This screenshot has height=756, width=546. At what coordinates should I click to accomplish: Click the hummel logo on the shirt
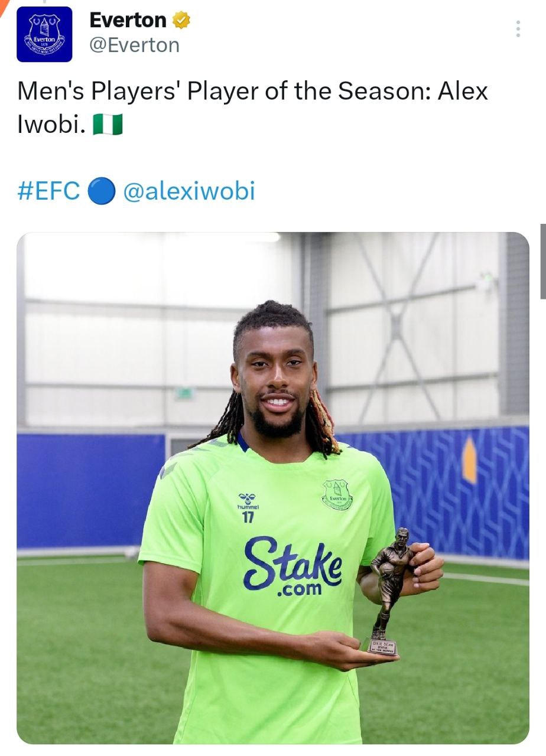coord(248,501)
